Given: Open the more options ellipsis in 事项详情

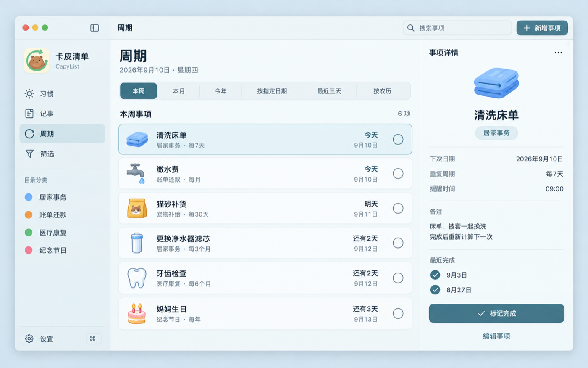Looking at the screenshot, I should [x=558, y=53].
